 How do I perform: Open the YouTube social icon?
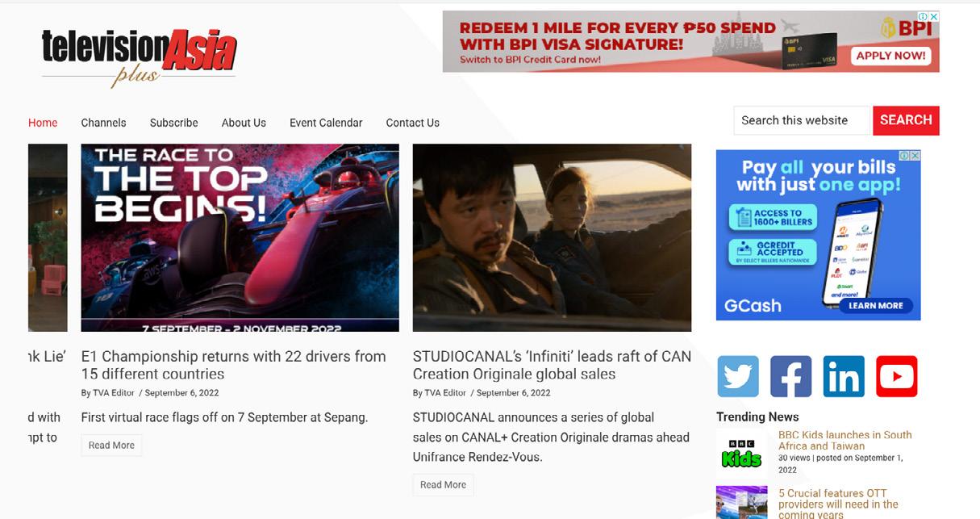pos(897,376)
